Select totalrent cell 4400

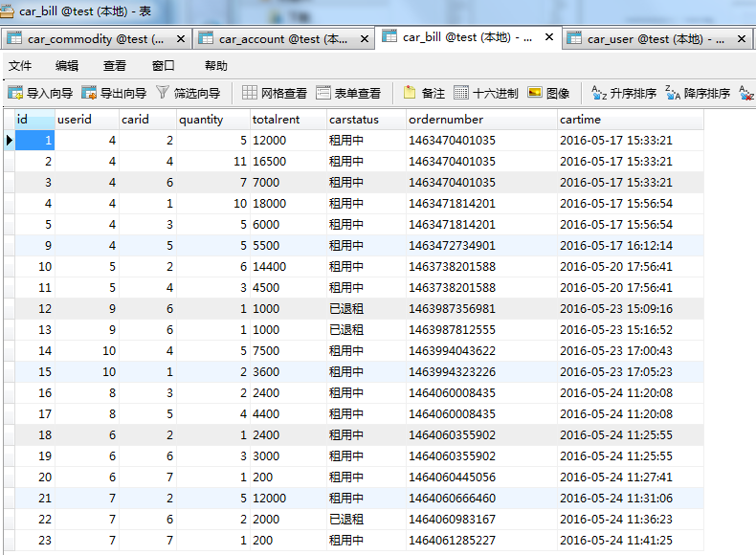coord(288,413)
